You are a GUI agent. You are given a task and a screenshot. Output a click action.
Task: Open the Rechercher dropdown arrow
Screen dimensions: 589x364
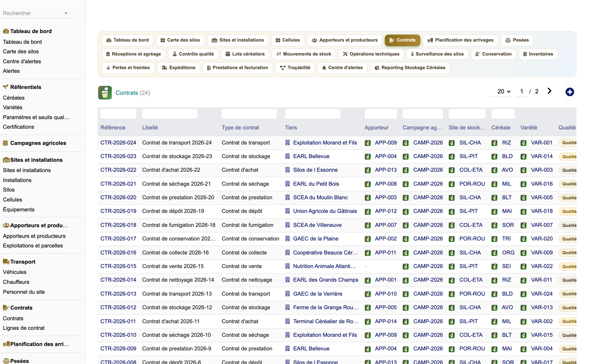pyautogui.click(x=66, y=13)
